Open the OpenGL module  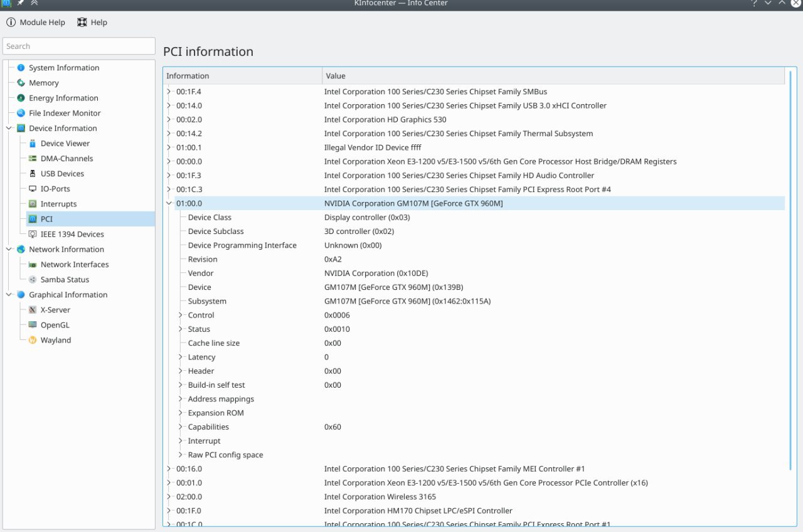[55, 325]
